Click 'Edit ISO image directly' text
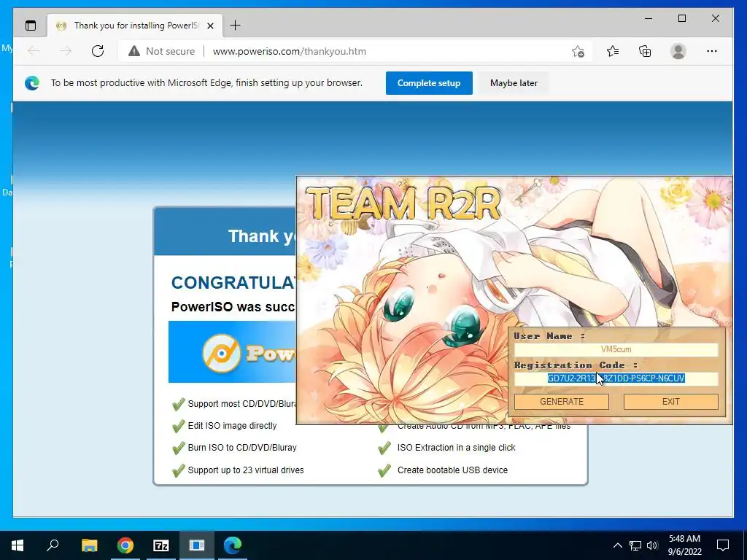This screenshot has height=560, width=747. pyautogui.click(x=232, y=426)
